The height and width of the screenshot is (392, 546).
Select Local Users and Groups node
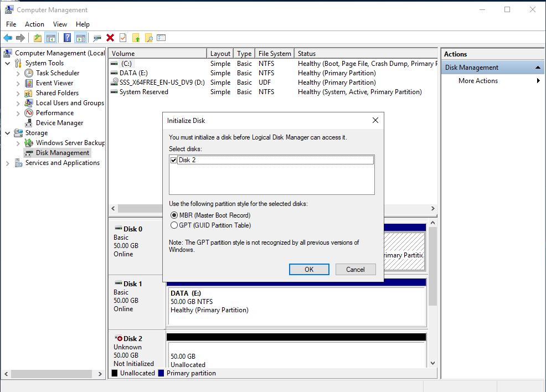70,103
